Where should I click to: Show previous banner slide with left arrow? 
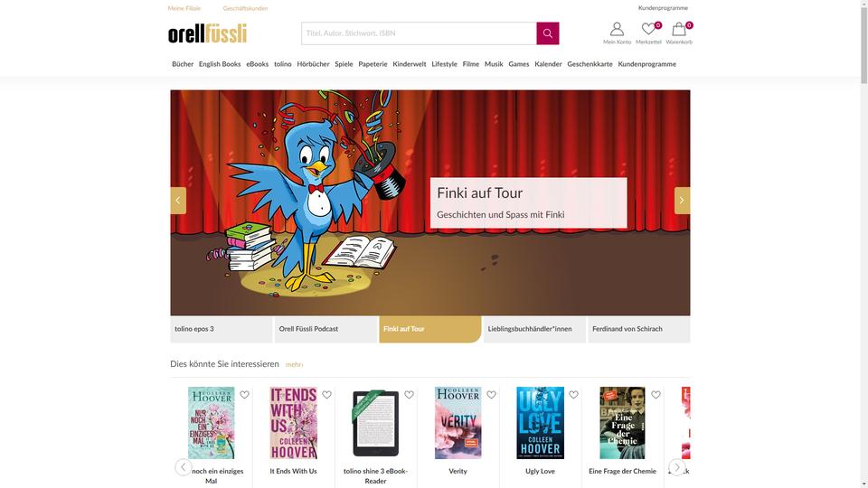pos(178,201)
